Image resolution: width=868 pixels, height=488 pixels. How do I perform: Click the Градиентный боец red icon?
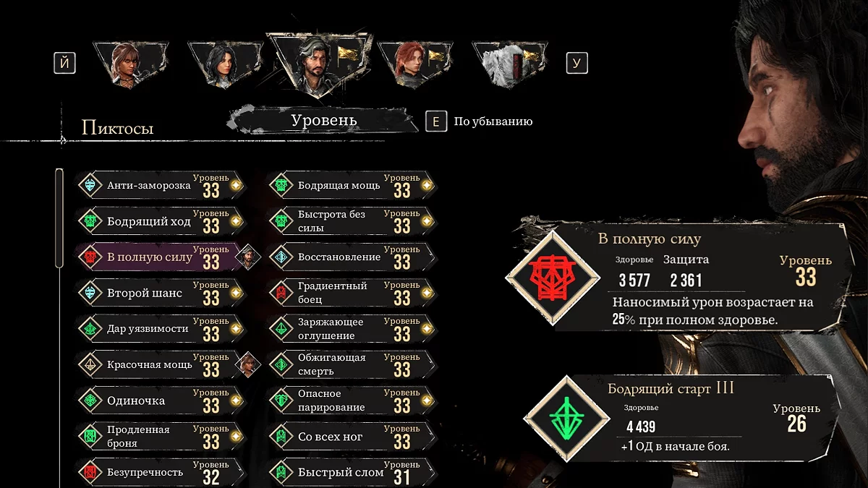[x=281, y=293]
